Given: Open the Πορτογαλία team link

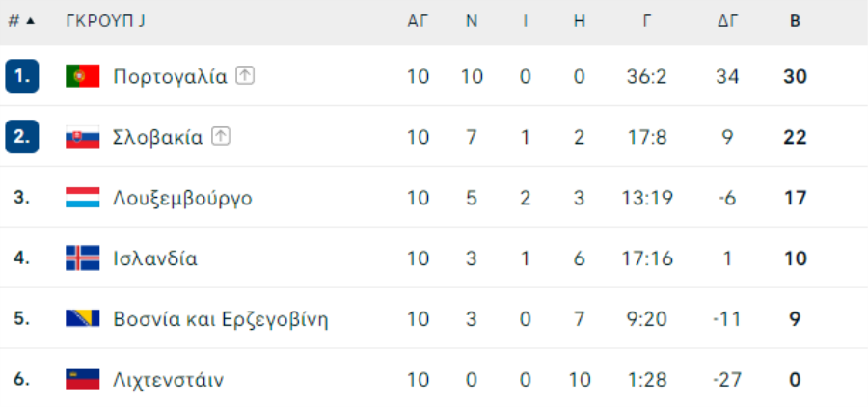Looking at the screenshot, I should tap(171, 76).
